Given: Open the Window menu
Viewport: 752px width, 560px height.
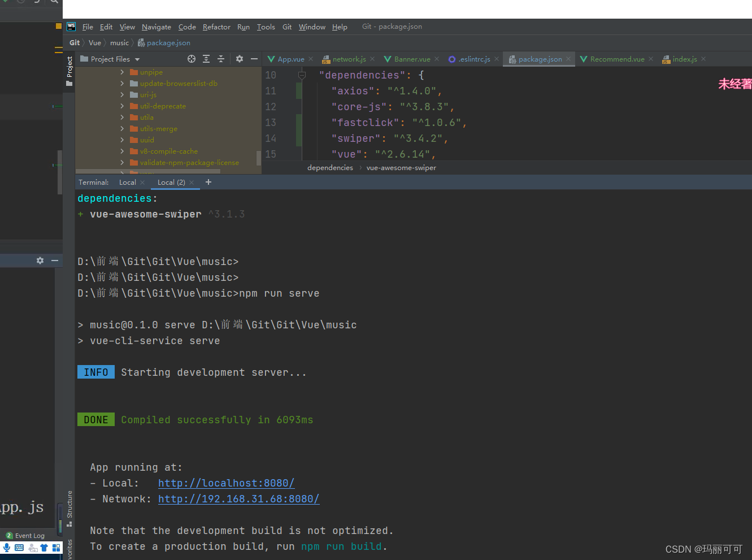Looking at the screenshot, I should coord(312,27).
